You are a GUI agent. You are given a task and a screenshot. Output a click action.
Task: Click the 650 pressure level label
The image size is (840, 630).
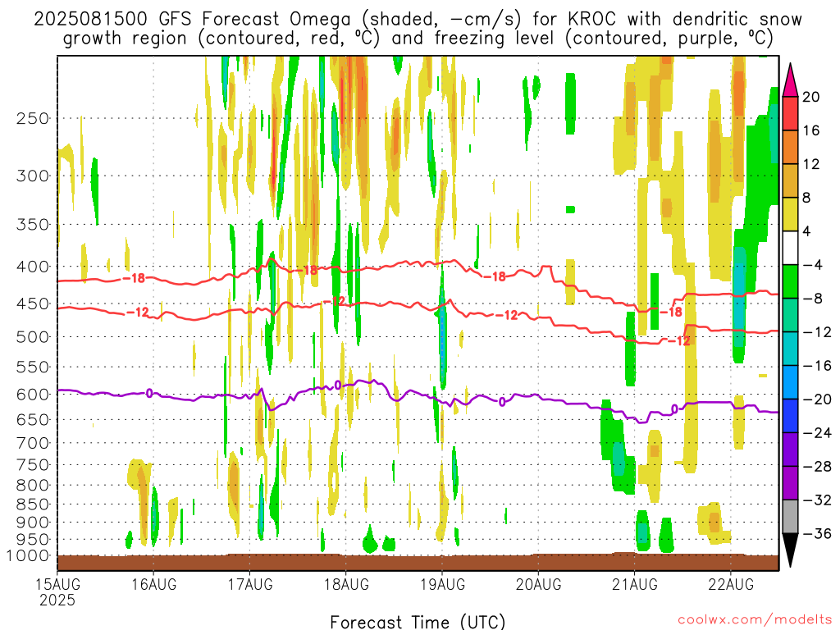(33, 419)
